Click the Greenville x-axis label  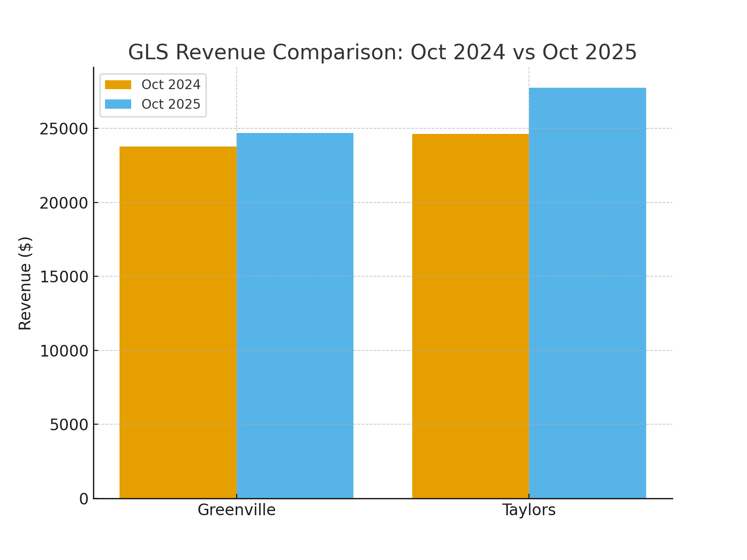click(237, 510)
